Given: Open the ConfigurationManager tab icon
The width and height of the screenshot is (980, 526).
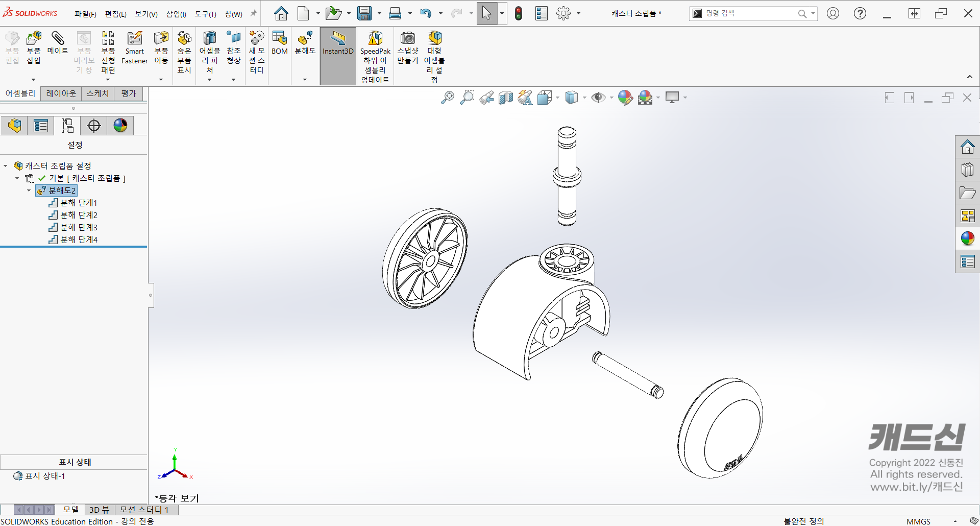Looking at the screenshot, I should point(67,125).
